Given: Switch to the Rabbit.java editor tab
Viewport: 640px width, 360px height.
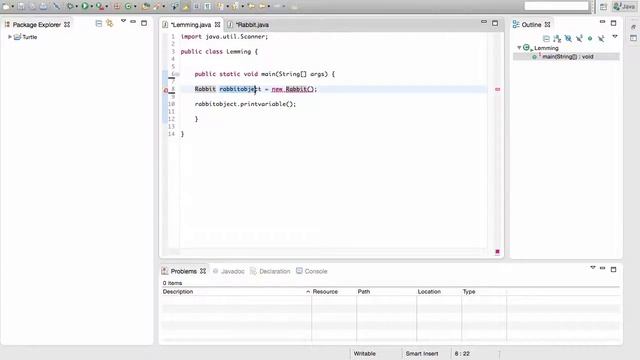Looking at the screenshot, I should tap(252, 24).
